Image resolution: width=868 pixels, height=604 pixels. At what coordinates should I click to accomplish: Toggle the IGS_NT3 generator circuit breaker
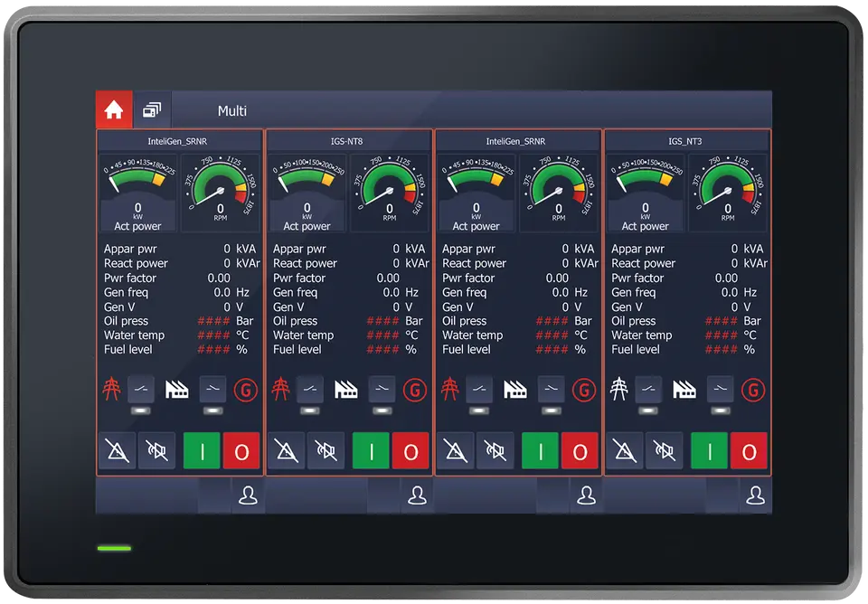(x=721, y=389)
